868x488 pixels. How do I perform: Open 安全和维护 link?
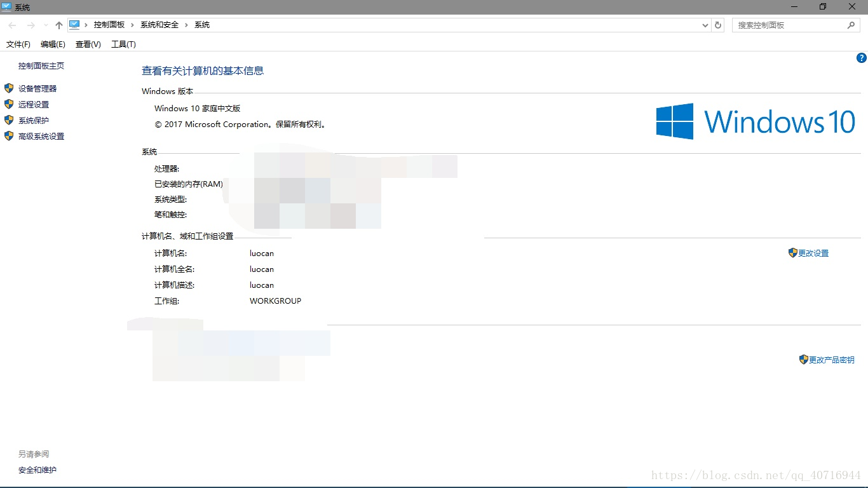click(x=37, y=470)
